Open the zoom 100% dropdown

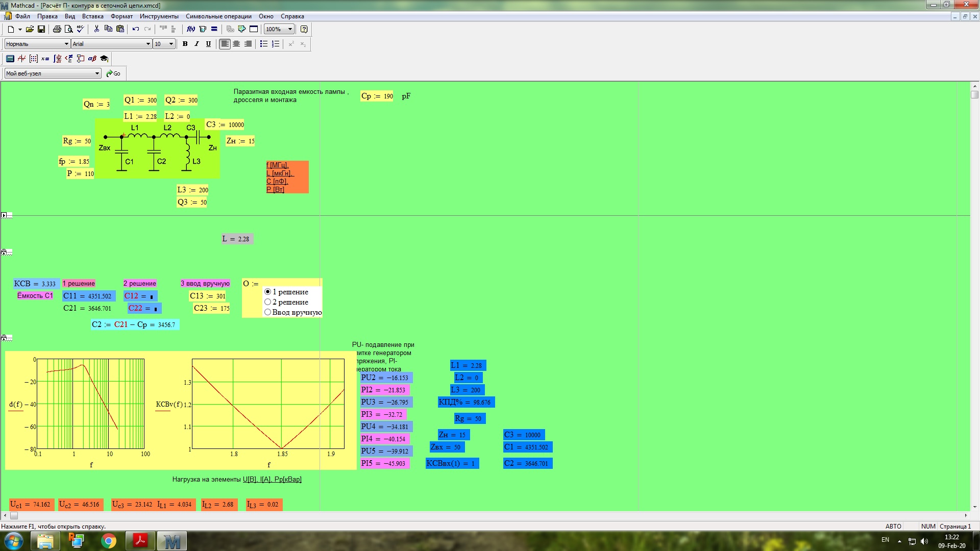coord(290,29)
